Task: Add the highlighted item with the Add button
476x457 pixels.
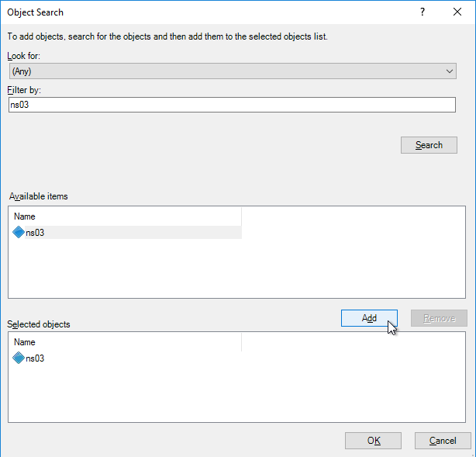Action: pos(369,318)
